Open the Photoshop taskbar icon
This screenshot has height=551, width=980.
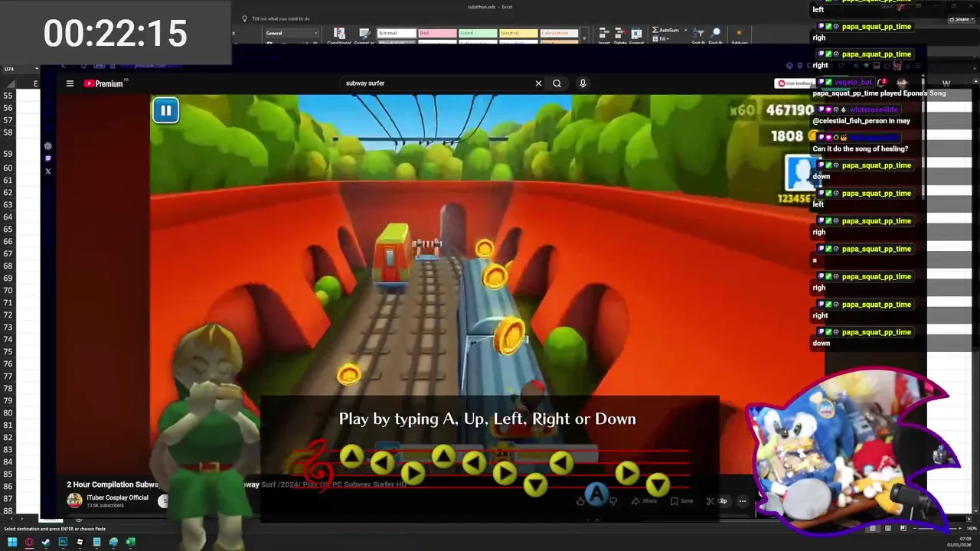[x=63, y=542]
